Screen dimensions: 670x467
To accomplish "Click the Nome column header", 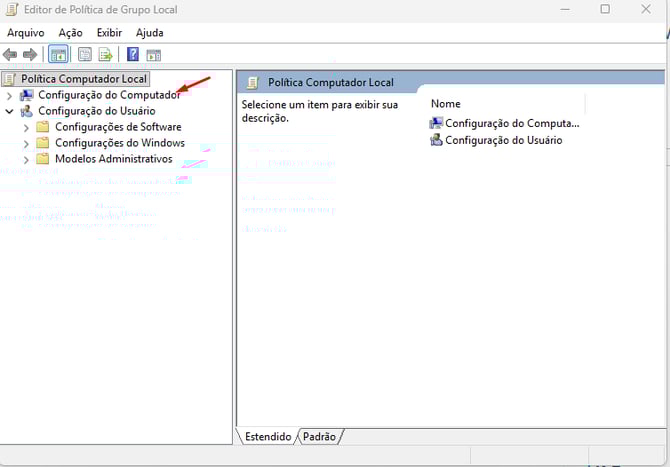I will click(446, 104).
